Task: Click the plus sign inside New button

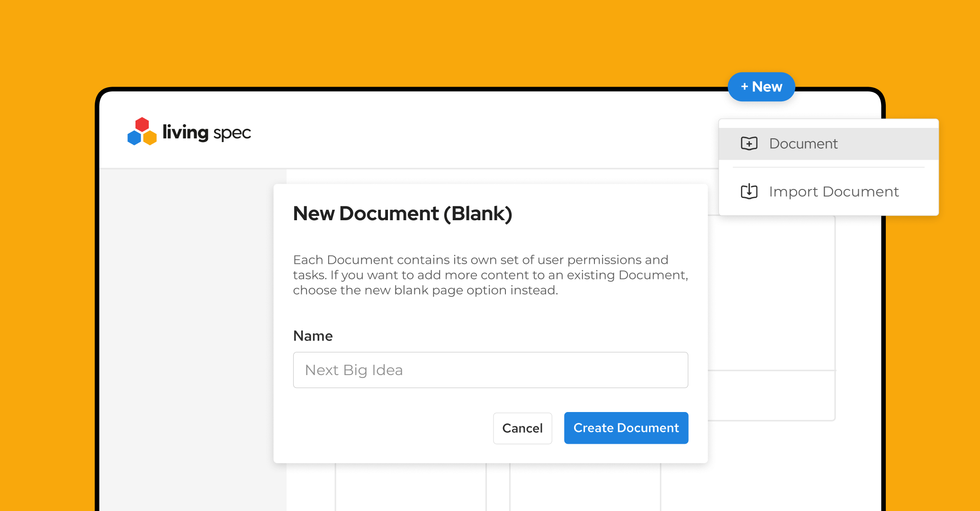Action: (744, 87)
